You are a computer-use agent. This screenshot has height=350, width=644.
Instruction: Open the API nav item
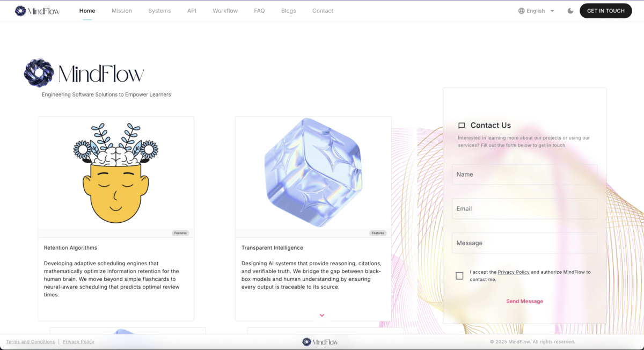[192, 11]
